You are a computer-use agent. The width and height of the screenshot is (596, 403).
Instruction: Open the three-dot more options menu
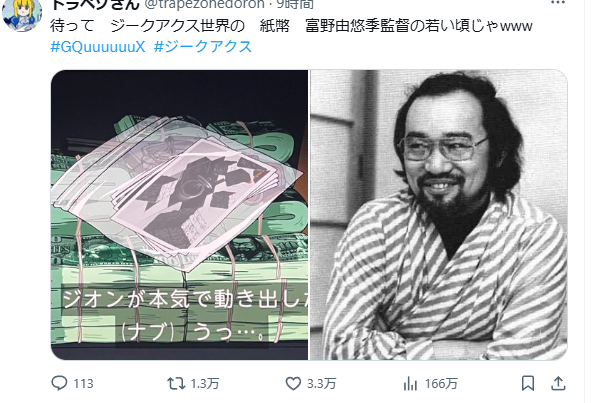point(558,3)
